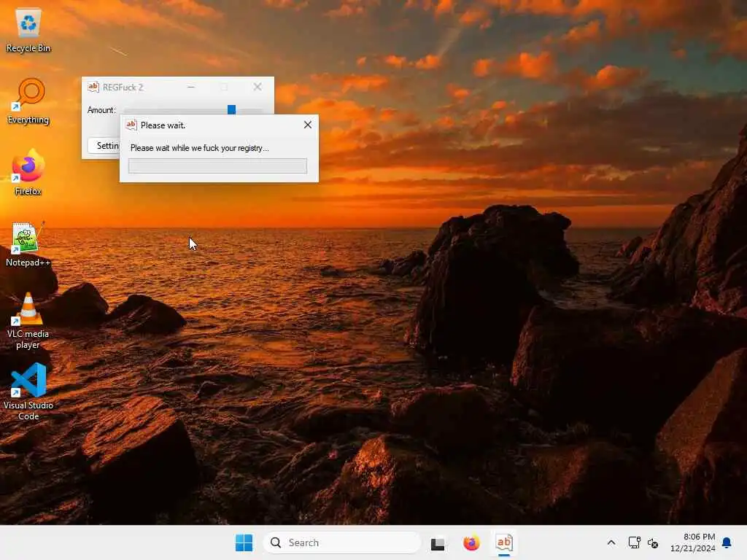The width and height of the screenshot is (747, 560).
Task: Click the Amount slider thumb
Action: [231, 110]
